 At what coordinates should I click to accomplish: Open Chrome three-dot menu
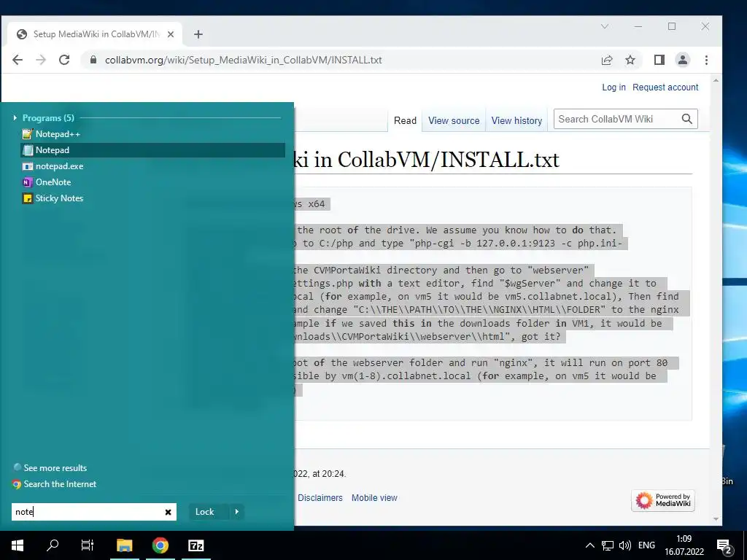(x=706, y=60)
